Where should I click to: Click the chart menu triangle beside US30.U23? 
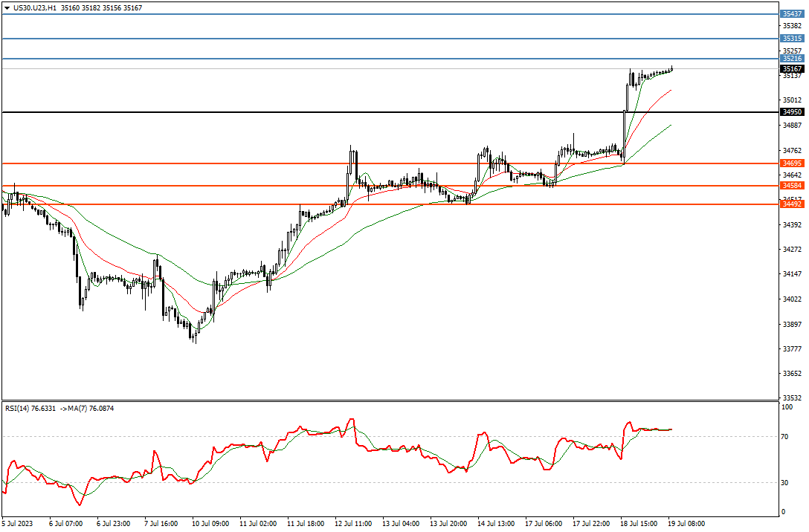pyautogui.click(x=7, y=8)
